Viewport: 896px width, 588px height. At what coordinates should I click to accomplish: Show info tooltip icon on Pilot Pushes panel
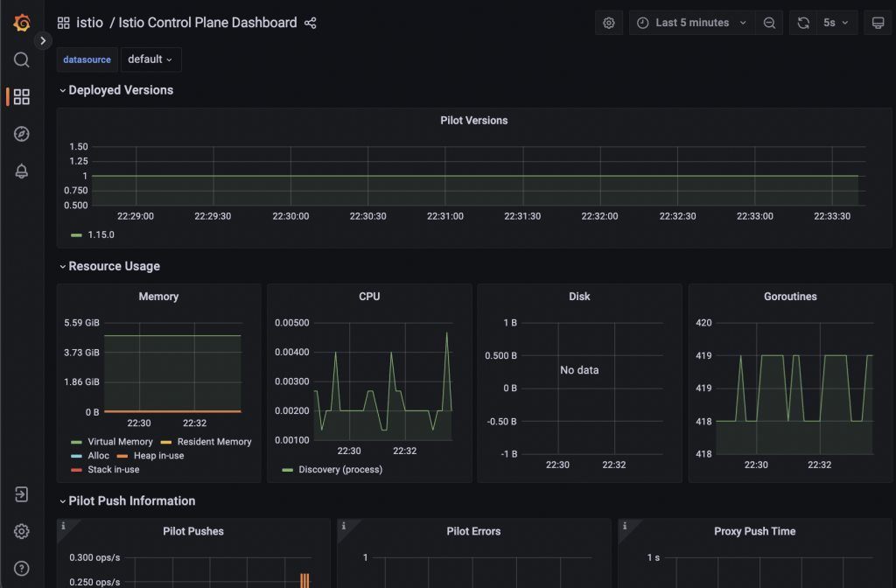point(63,526)
